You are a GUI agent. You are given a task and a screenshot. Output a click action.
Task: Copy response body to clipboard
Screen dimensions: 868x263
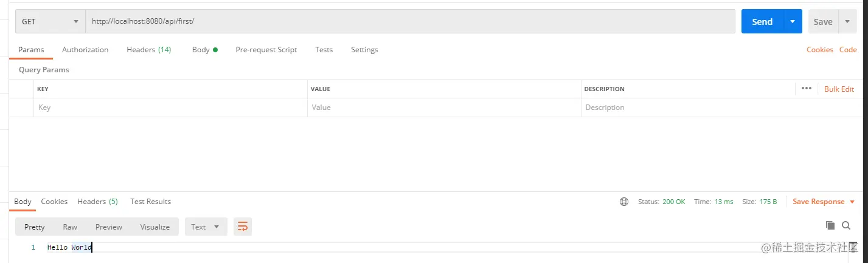click(830, 225)
